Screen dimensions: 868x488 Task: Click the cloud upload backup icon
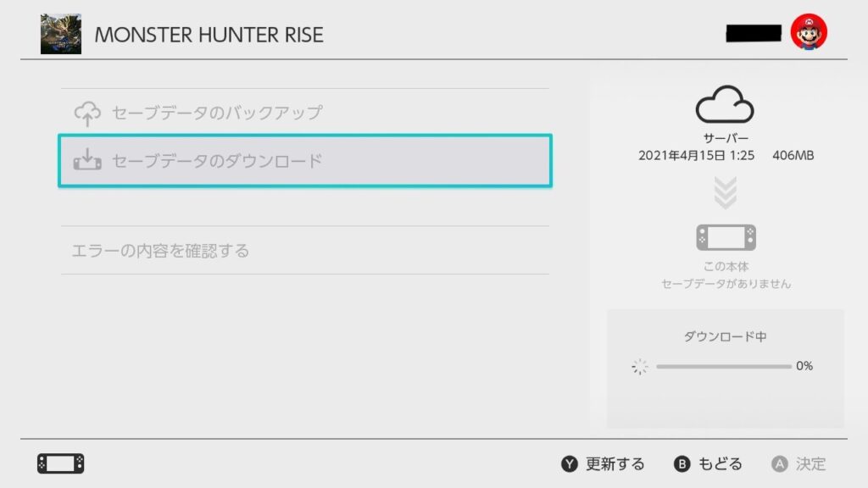coord(87,113)
